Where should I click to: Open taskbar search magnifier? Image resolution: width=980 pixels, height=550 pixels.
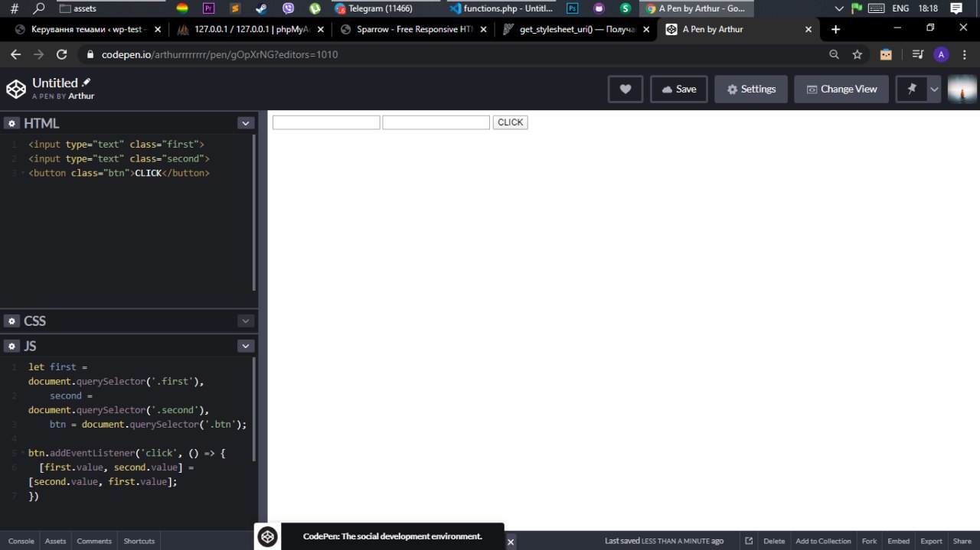39,8
